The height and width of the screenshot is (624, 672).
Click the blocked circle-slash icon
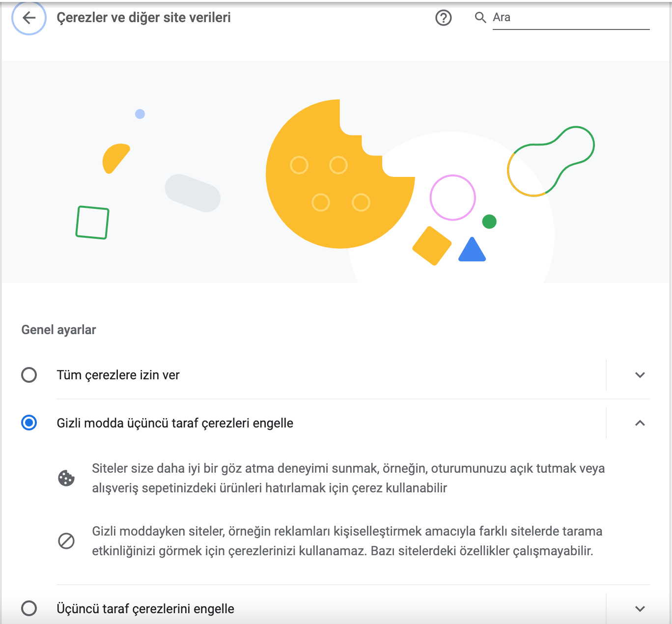pyautogui.click(x=66, y=541)
